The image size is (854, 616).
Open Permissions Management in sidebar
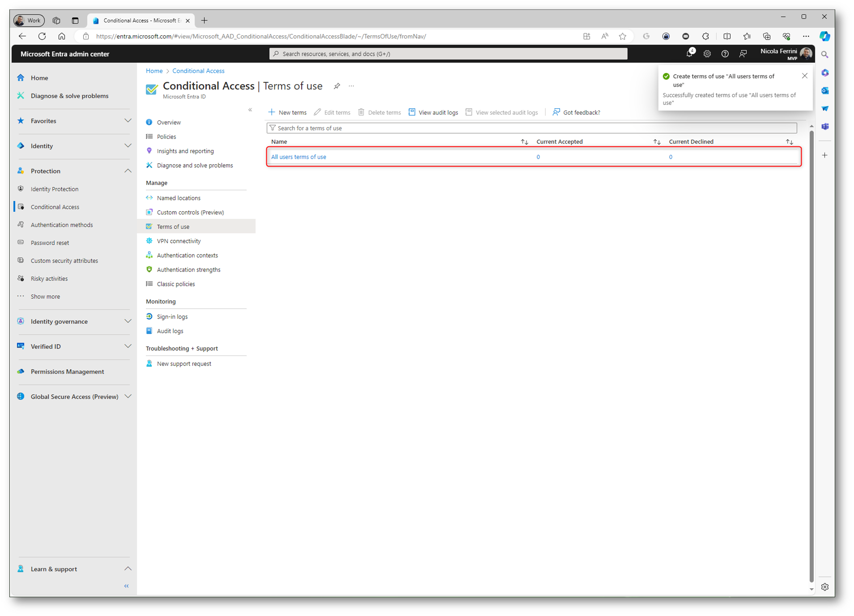point(67,372)
